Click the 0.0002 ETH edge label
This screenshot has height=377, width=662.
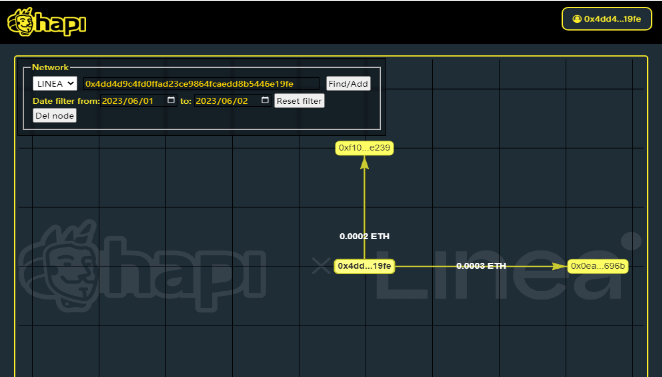click(x=364, y=236)
